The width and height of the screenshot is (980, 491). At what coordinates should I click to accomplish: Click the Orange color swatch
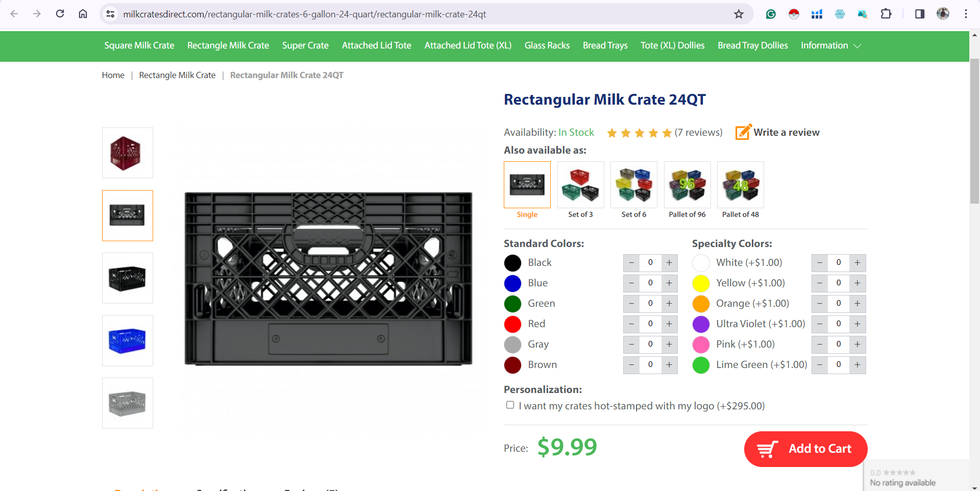pos(701,304)
